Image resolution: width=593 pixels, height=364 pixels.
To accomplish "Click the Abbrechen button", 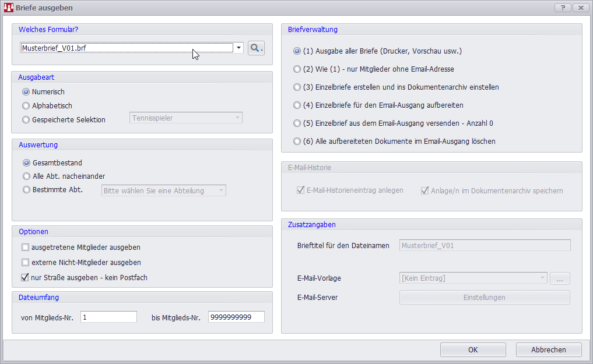I will click(548, 349).
